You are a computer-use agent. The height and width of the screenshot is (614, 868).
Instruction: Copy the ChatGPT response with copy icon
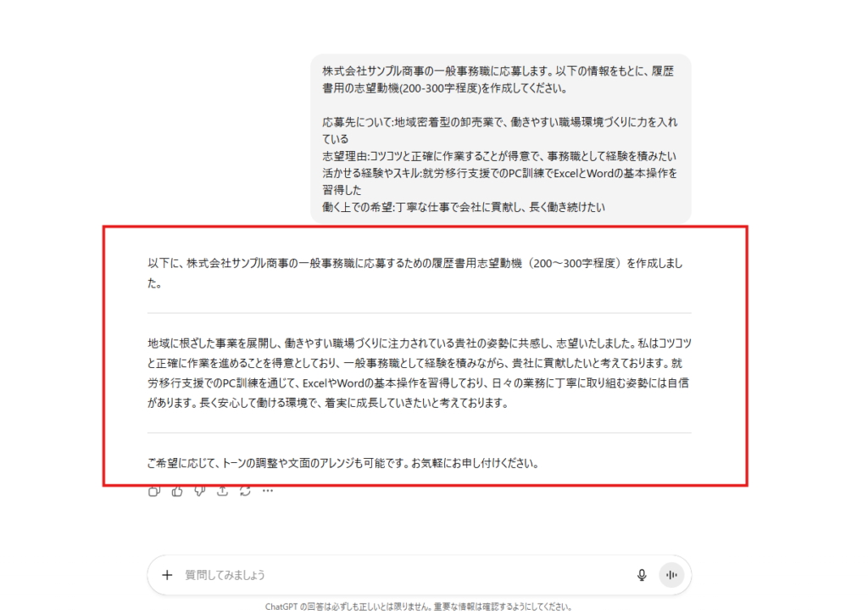[x=154, y=490]
